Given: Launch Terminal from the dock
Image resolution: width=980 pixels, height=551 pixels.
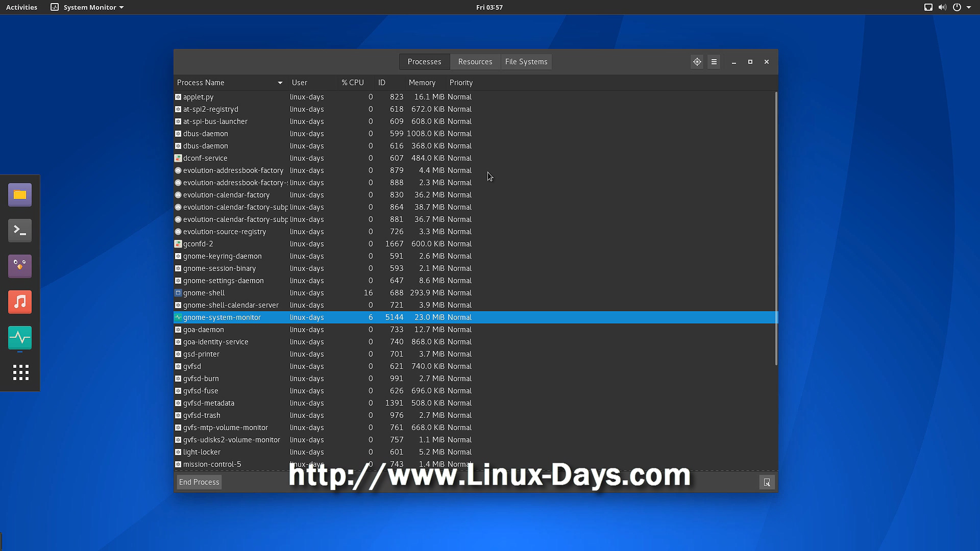Looking at the screenshot, I should point(20,231).
